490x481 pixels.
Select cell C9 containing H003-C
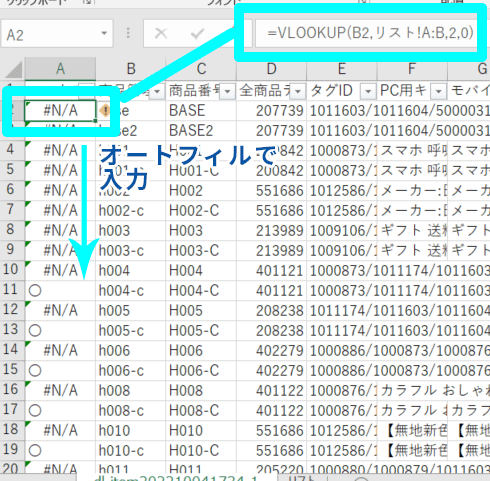coord(201,251)
